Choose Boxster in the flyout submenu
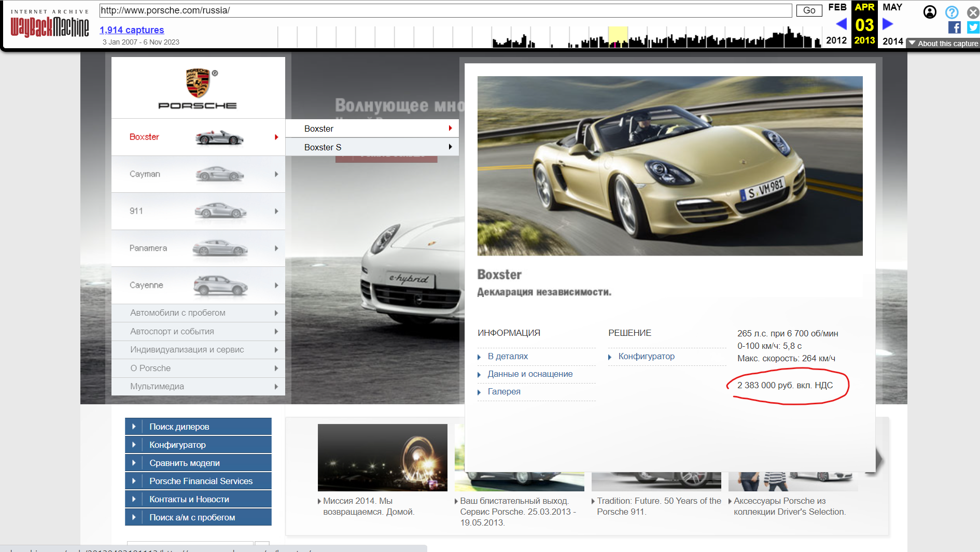 coord(372,129)
